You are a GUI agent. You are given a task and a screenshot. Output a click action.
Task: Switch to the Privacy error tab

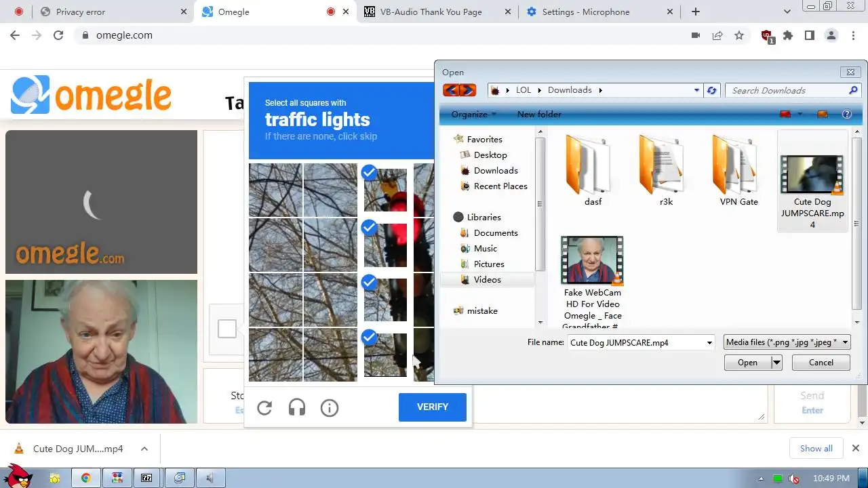[112, 12]
